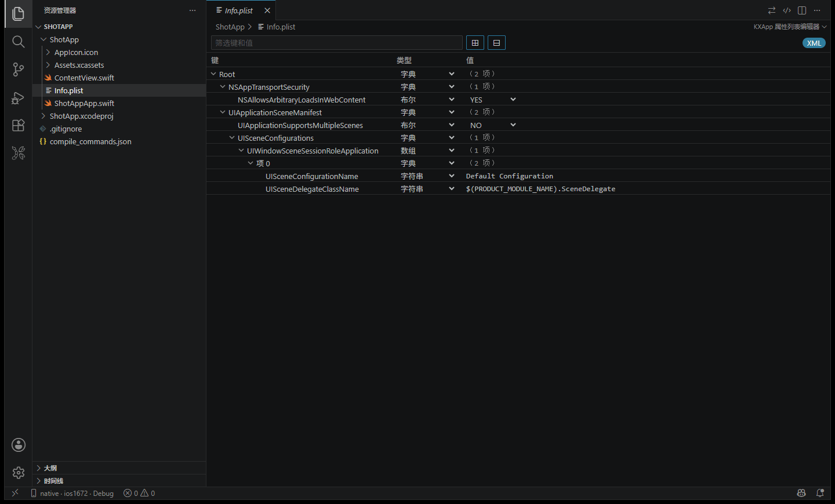The height and width of the screenshot is (504, 835).
Task: Open the type dropdown for UISceneConfigurationName
Action: (x=427, y=176)
